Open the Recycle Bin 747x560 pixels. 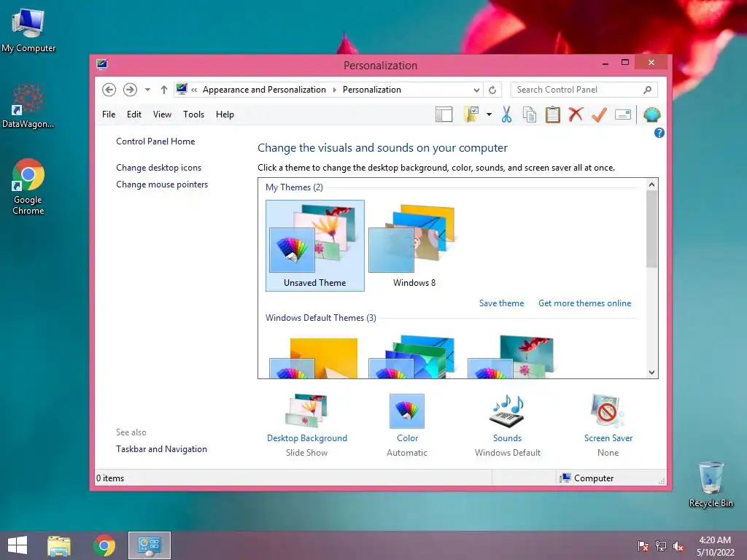711,484
